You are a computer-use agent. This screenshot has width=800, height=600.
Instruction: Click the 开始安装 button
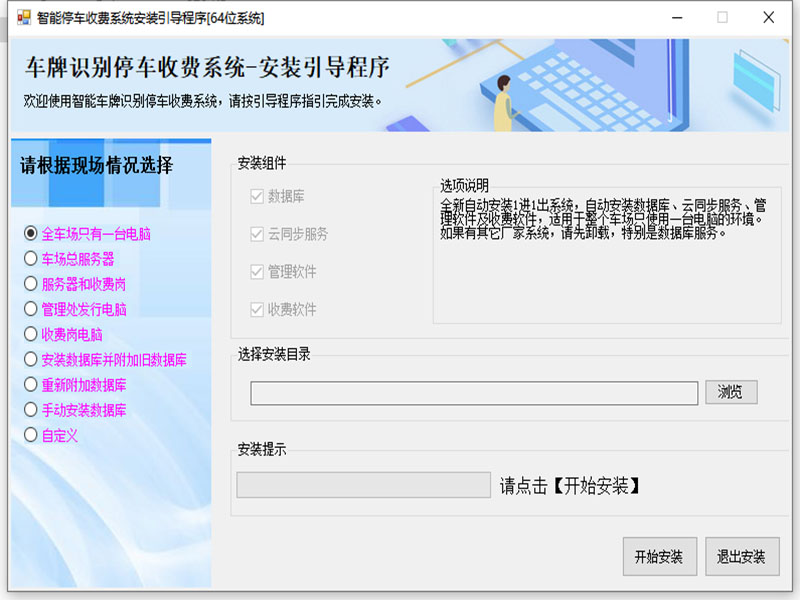click(658, 557)
